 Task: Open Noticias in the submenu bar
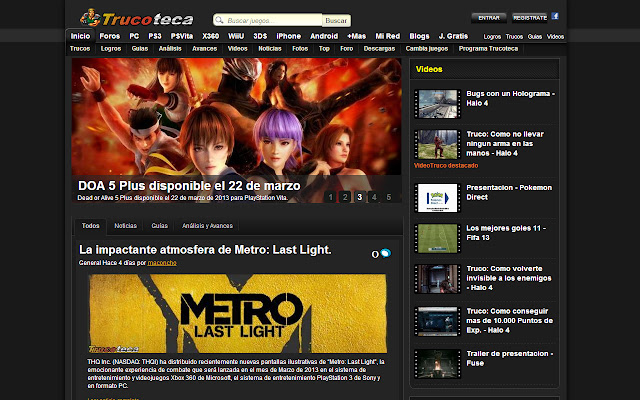point(270,49)
